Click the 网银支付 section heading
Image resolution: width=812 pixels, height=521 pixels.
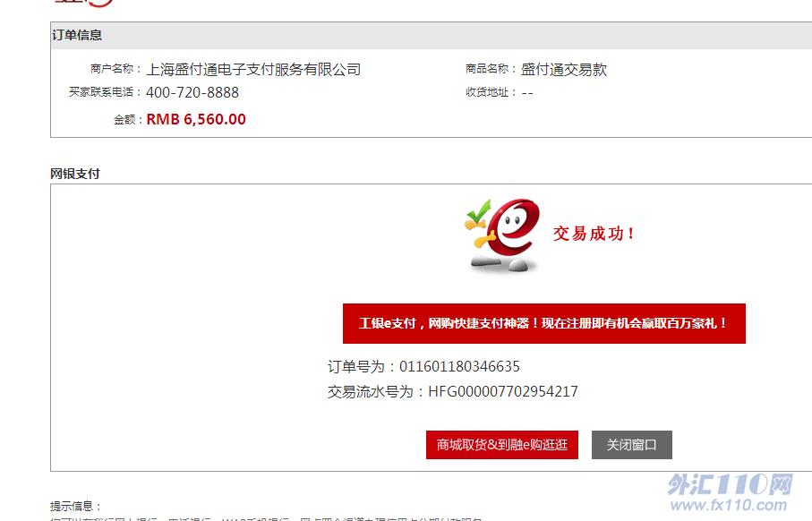click(x=75, y=174)
